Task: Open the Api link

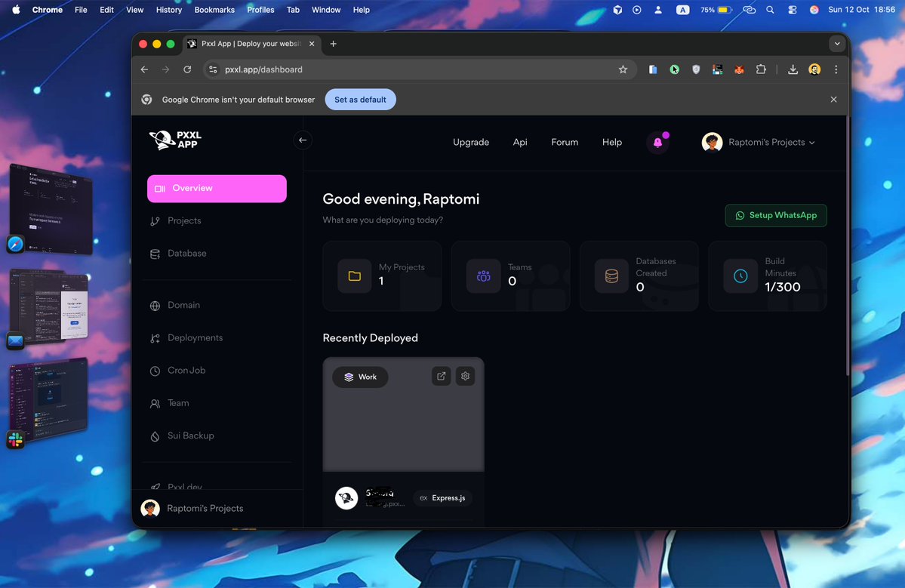Action: pos(519,143)
